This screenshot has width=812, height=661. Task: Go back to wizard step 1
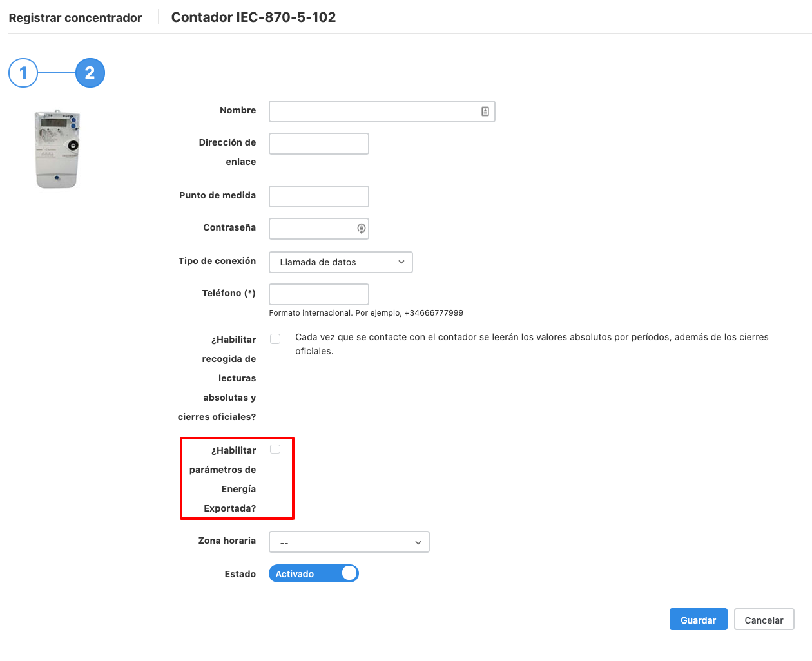tap(23, 73)
